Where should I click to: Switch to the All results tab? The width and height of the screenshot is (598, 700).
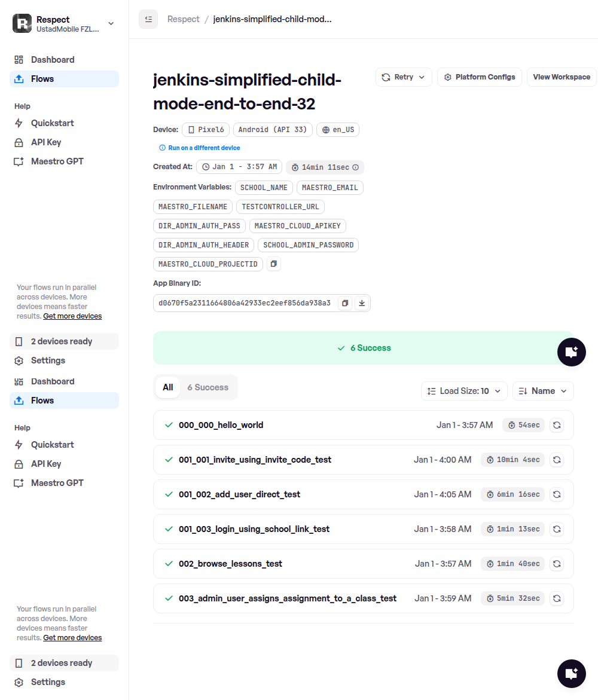[x=168, y=387]
